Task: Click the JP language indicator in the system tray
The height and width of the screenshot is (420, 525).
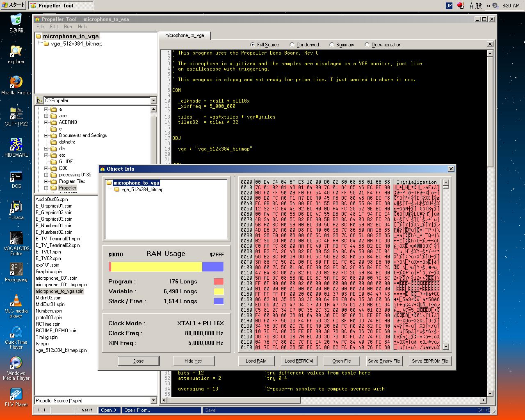Action: pos(449,5)
